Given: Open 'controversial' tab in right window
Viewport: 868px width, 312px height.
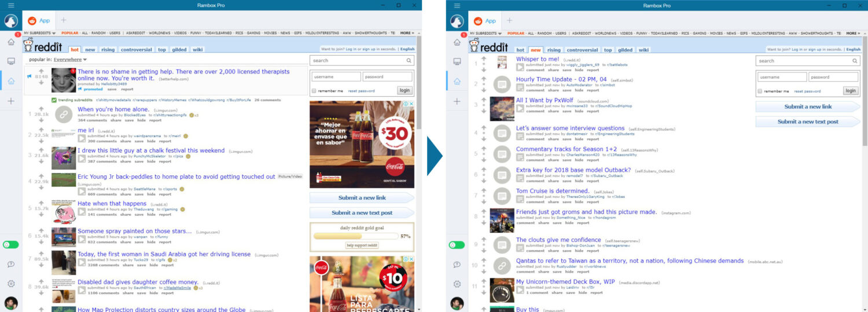Looking at the screenshot, I should (x=583, y=50).
